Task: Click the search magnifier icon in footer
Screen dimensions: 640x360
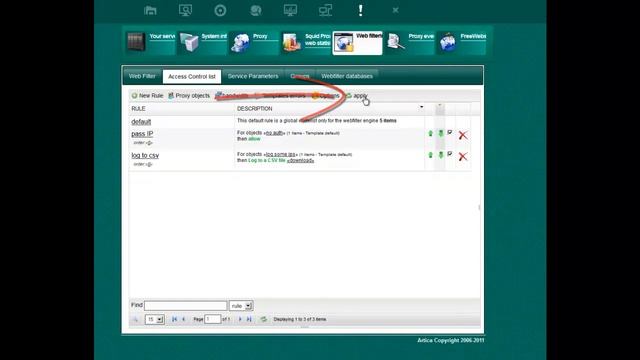Action: [x=136, y=319]
